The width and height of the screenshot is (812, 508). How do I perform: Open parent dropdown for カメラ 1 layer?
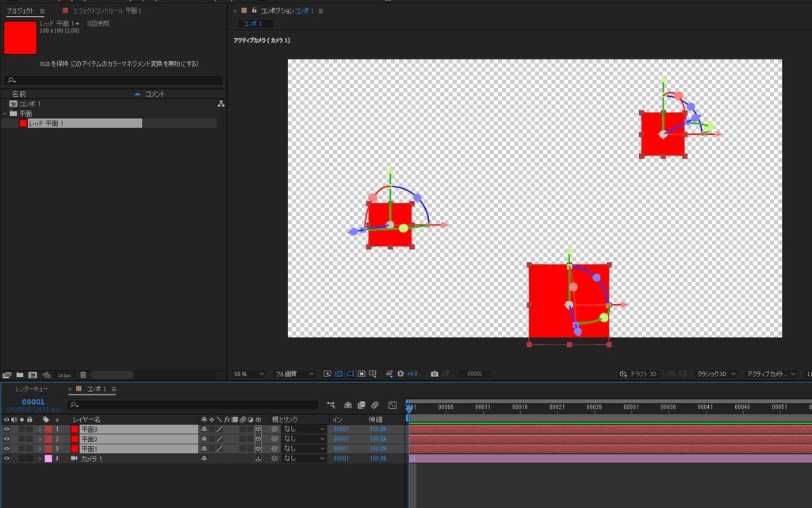point(304,459)
